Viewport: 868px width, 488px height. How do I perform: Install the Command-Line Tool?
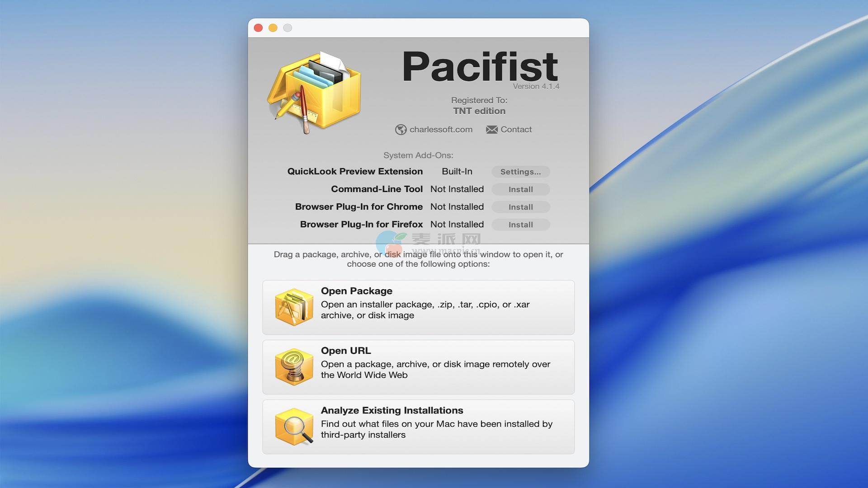[520, 189]
